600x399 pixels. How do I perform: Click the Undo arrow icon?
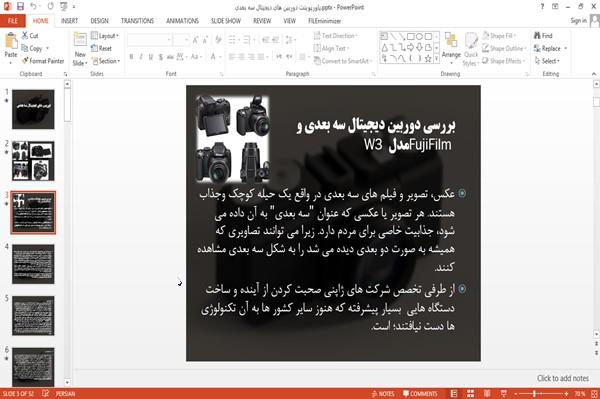(33, 6)
